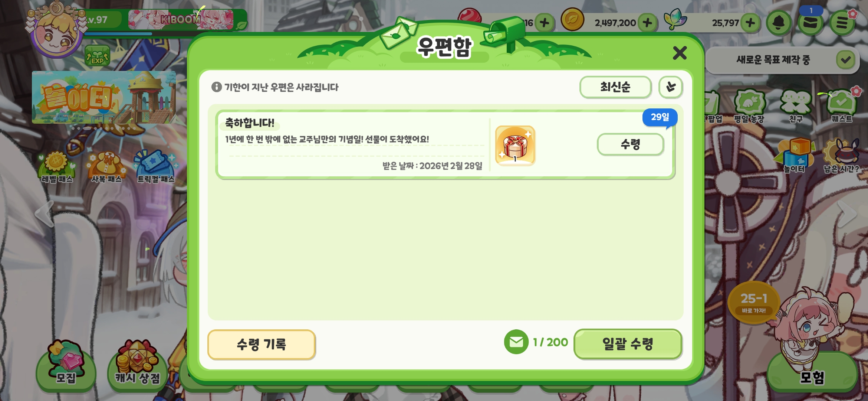Click the 놀이터 event banner thumbnail

pos(104,97)
